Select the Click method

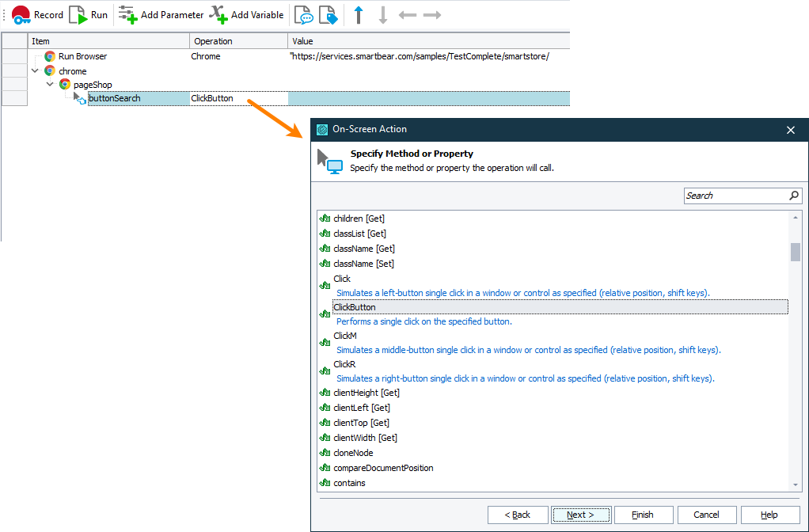[341, 279]
